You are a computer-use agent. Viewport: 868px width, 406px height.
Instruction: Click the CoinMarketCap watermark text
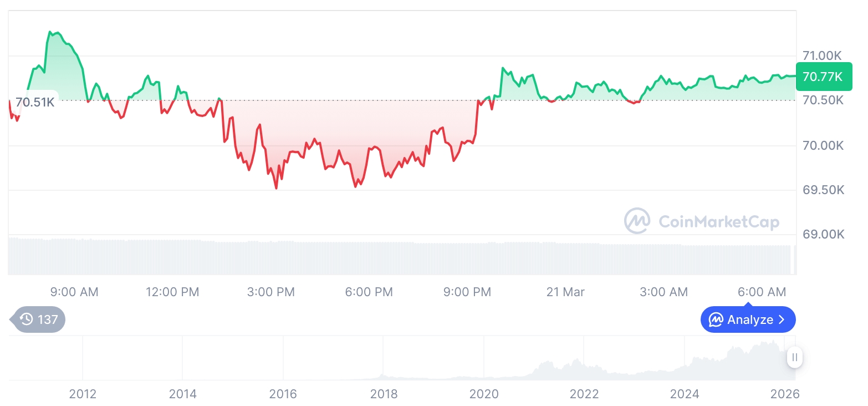[x=719, y=222]
